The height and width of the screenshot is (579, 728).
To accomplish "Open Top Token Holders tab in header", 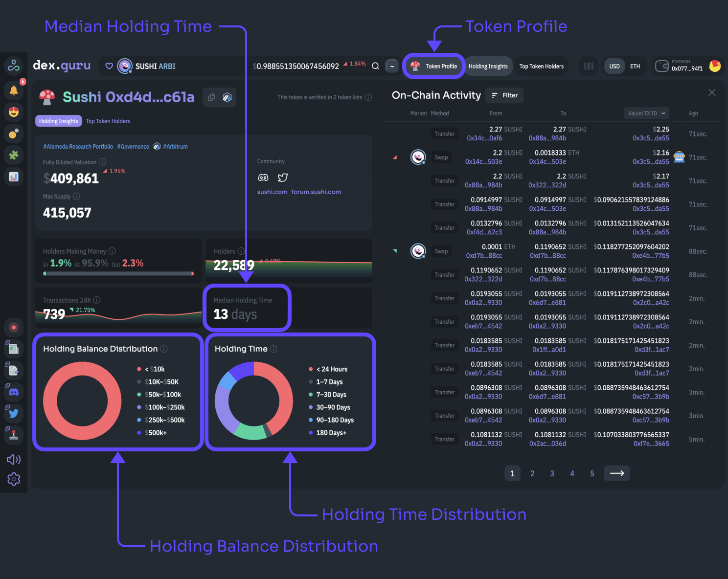I will [x=541, y=66].
